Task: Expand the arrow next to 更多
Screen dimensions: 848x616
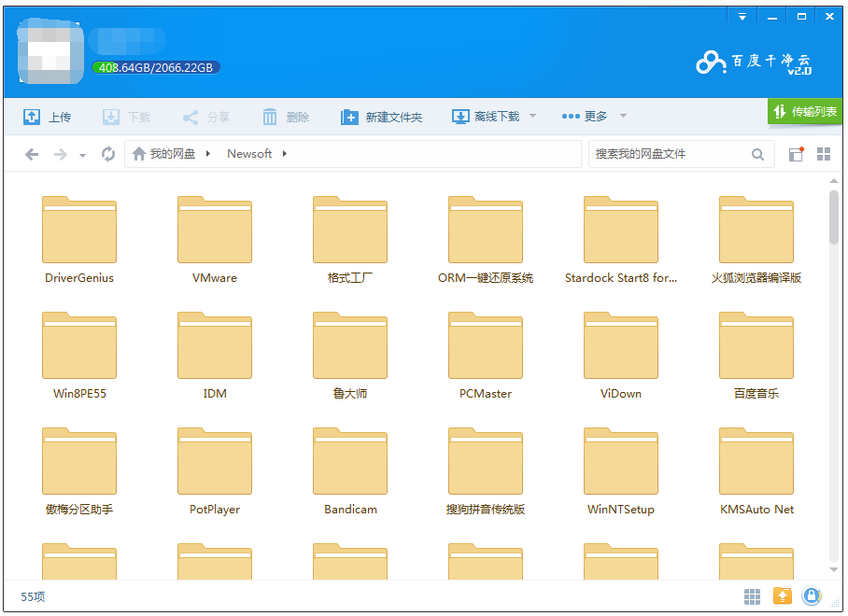Action: (623, 116)
